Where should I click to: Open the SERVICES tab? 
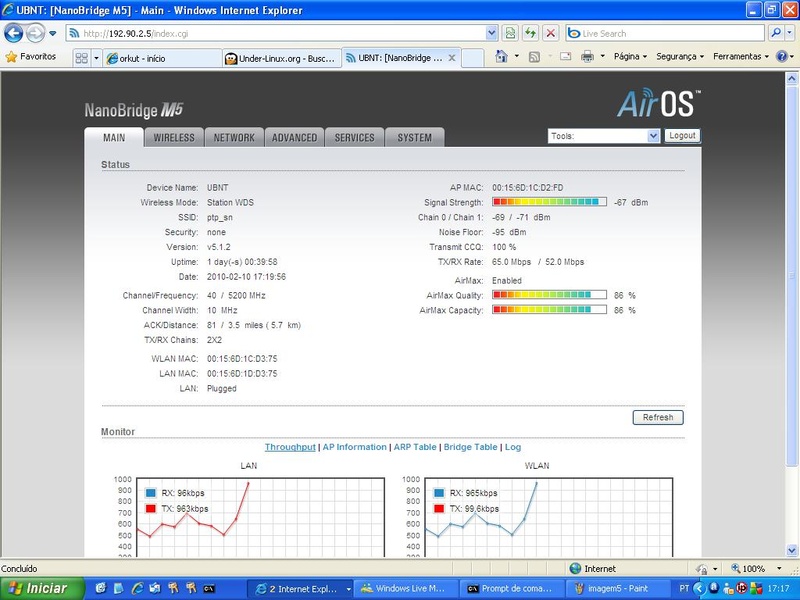click(x=355, y=137)
